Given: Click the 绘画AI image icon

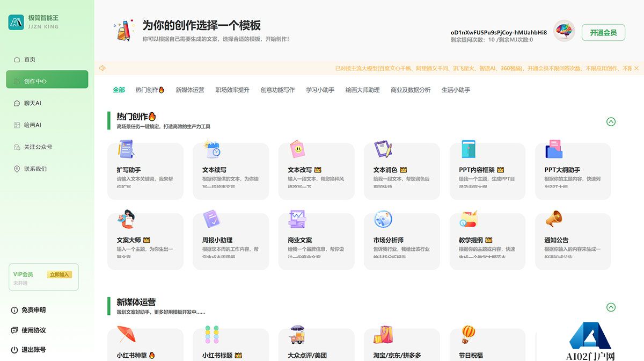Looking at the screenshot, I should tap(17, 125).
